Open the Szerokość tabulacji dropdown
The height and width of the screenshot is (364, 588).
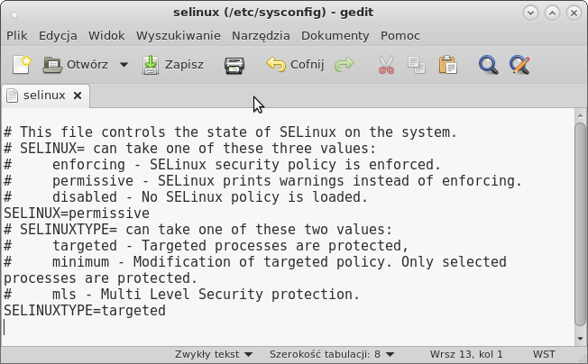(332, 354)
